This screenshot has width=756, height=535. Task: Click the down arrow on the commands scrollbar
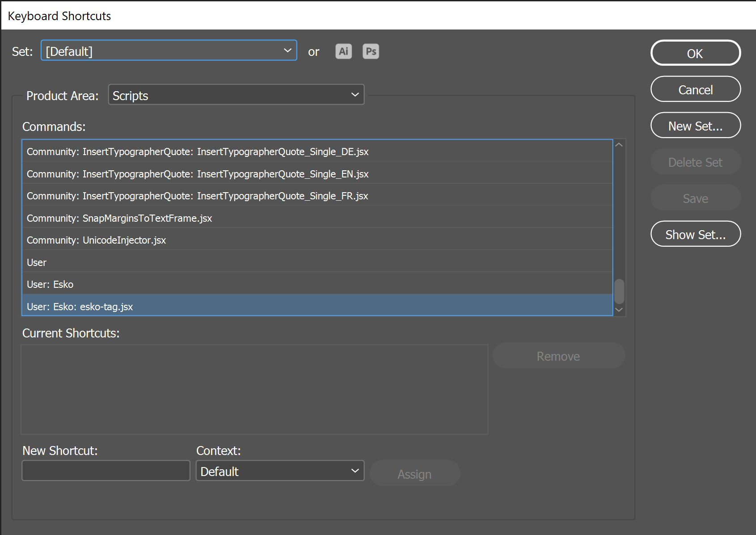[x=619, y=310]
